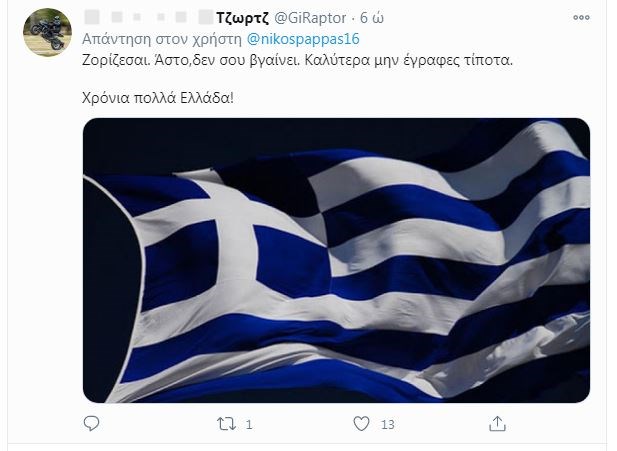Click the display name Τζωρτζ
This screenshot has height=451, width=617.
242,18
